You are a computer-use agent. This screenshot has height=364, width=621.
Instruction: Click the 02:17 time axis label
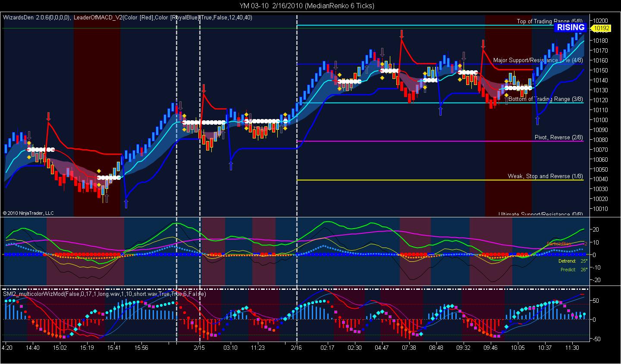(x=327, y=348)
